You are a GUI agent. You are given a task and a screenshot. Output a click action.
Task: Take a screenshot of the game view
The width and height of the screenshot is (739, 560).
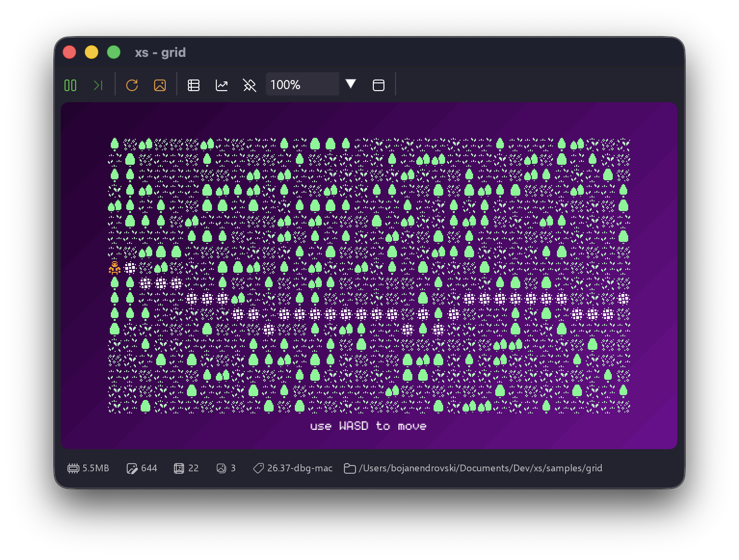[x=160, y=85]
